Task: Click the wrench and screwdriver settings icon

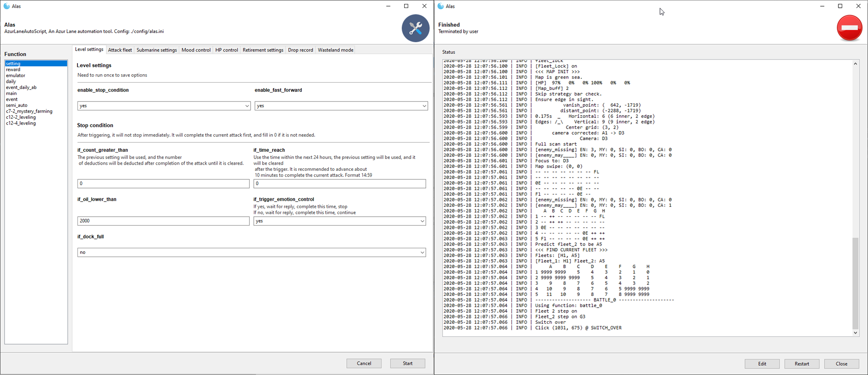Action: coord(415,28)
